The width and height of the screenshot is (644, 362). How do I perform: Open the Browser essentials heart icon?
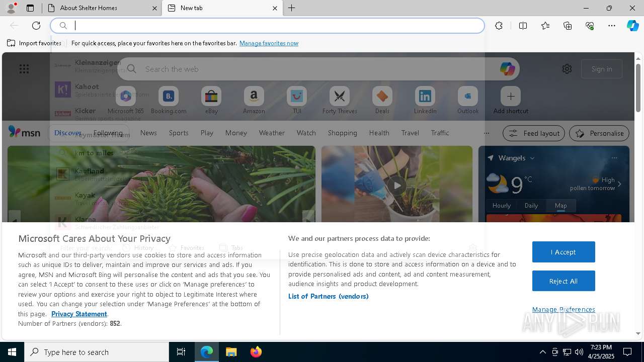(590, 26)
